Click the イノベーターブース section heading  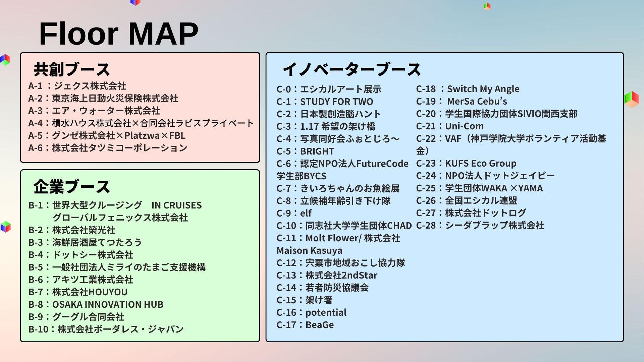point(352,69)
